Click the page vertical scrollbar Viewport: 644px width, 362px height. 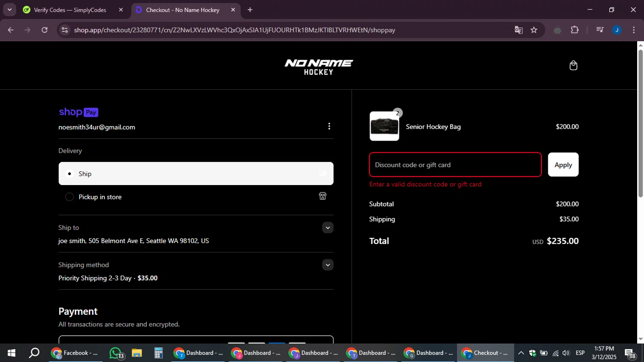pyautogui.click(x=641, y=123)
